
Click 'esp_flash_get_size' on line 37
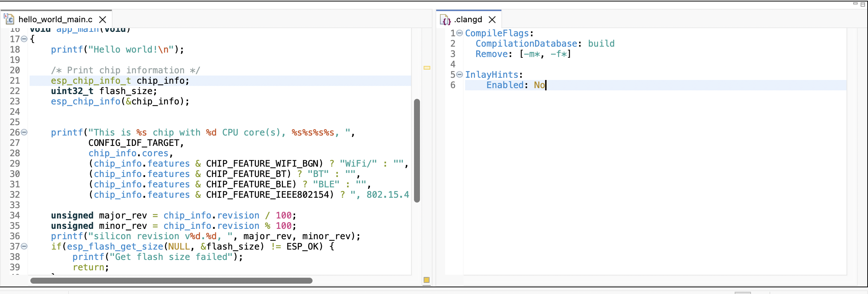pyautogui.click(x=115, y=247)
